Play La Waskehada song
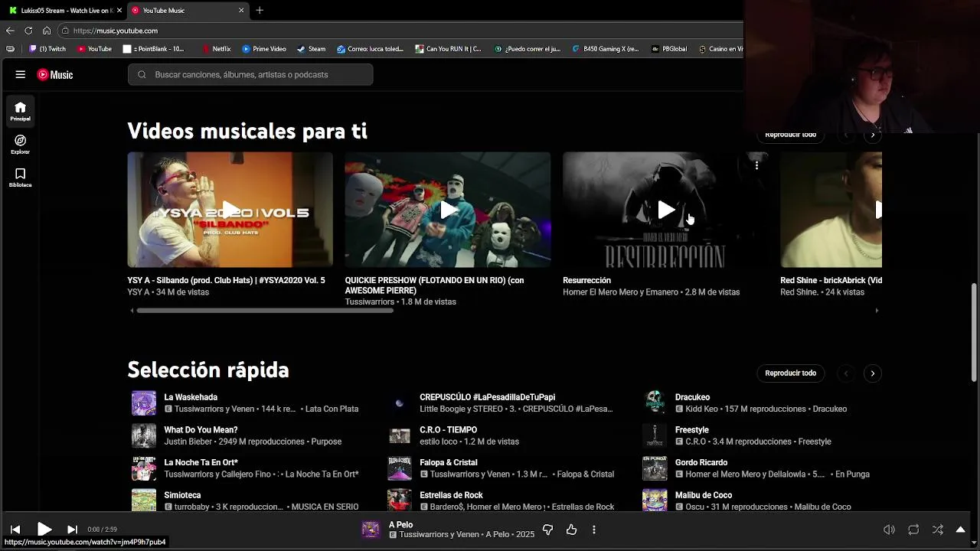Screen dimensions: 980x551 (144, 403)
